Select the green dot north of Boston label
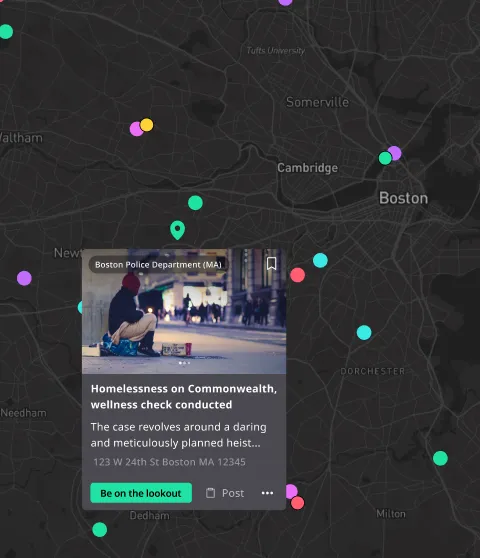This screenshot has width=480, height=558. [x=385, y=158]
